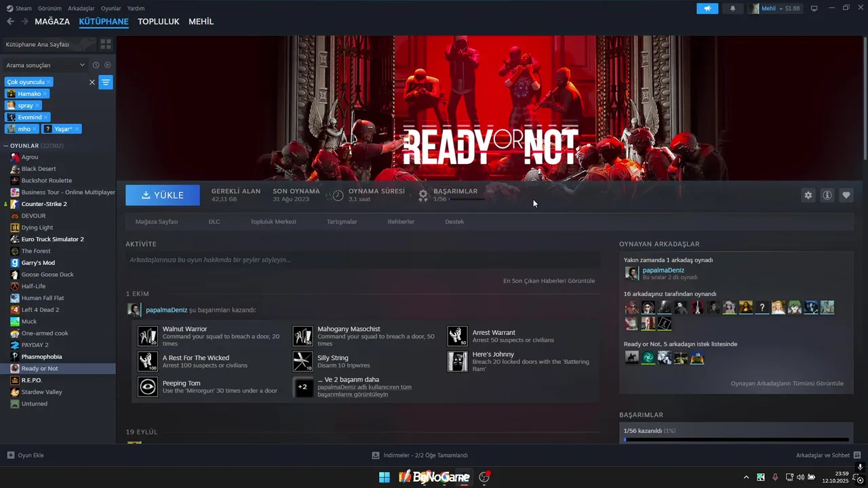Open the +2 more achievements tile
This screenshot has height=488, width=868.
coord(302,386)
